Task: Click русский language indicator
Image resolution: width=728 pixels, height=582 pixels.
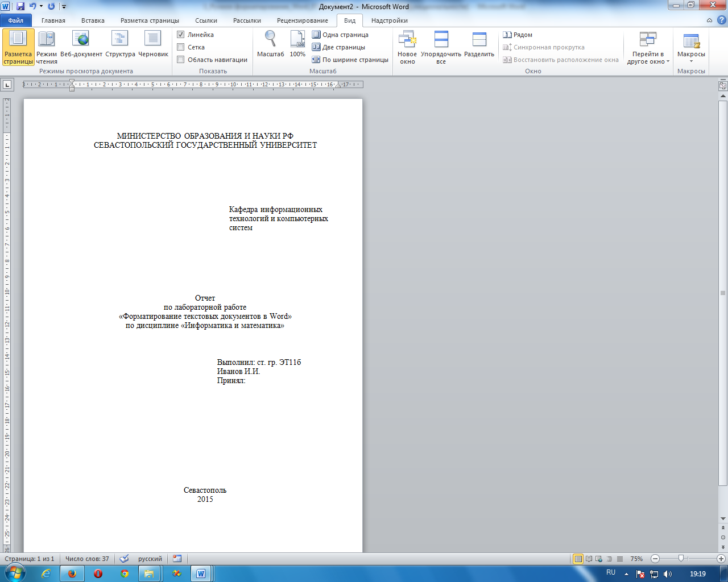Action: pos(150,559)
